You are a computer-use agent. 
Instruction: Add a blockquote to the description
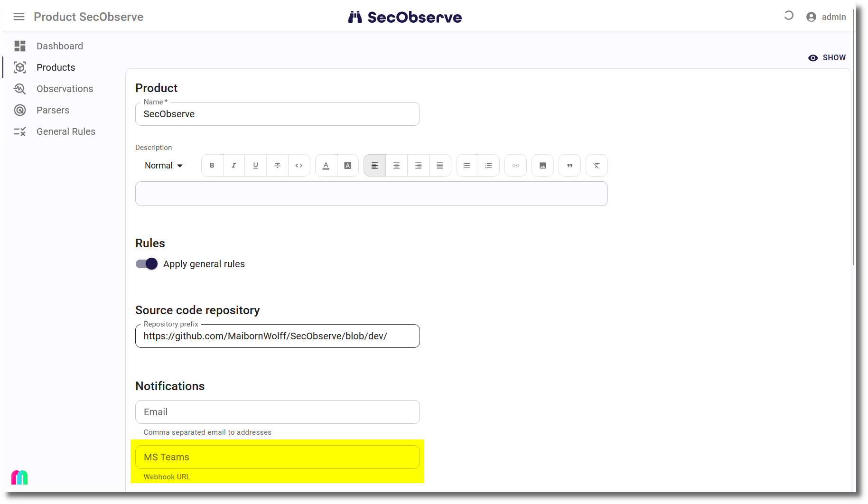point(569,166)
